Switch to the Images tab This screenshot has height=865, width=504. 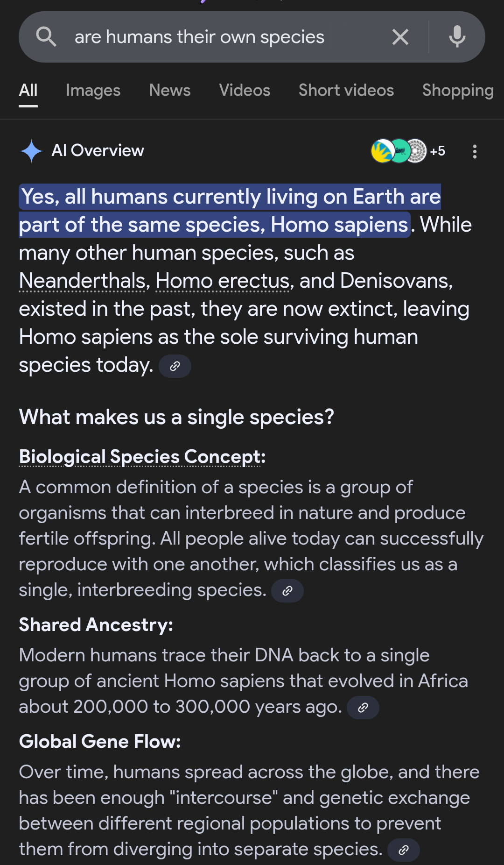pos(93,90)
